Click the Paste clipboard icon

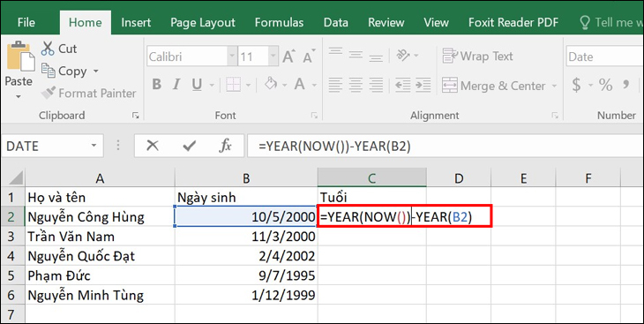click(20, 57)
